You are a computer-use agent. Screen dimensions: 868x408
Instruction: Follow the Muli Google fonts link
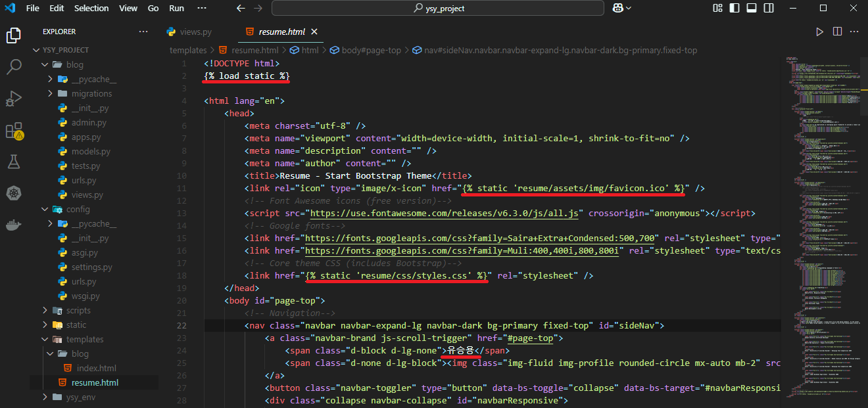[462, 250]
